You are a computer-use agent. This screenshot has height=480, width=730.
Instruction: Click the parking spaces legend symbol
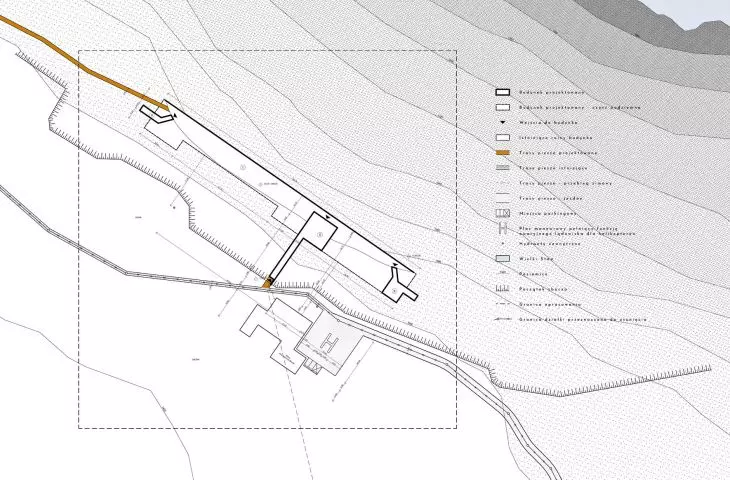coord(503,213)
